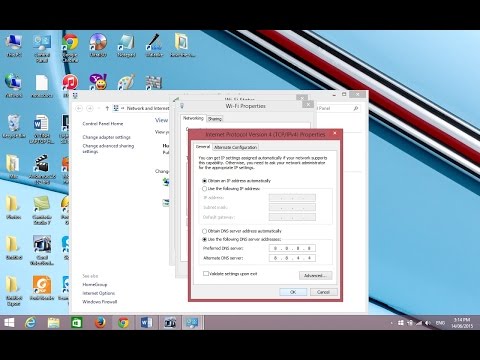Click the network signal tray icon

pos(419,323)
